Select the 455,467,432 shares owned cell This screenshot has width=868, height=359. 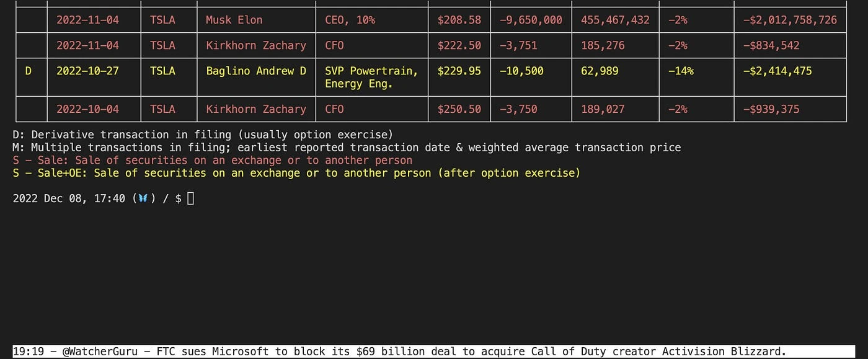click(615, 20)
